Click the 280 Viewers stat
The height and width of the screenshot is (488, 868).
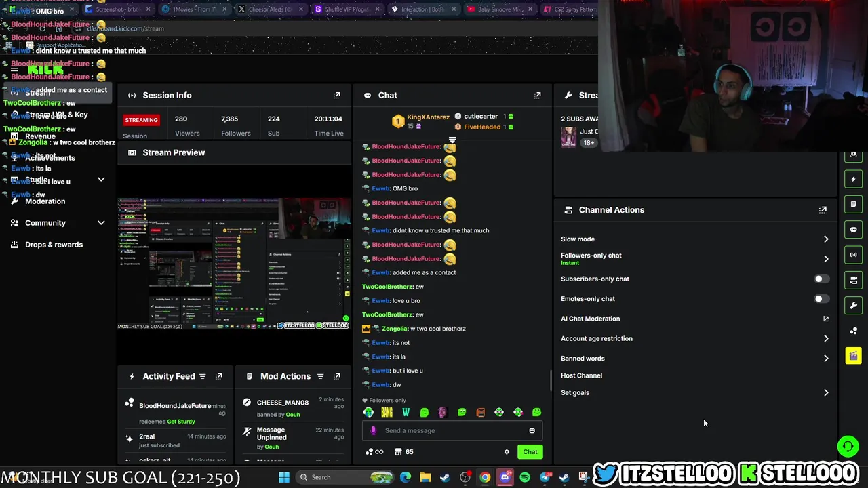[187, 125]
